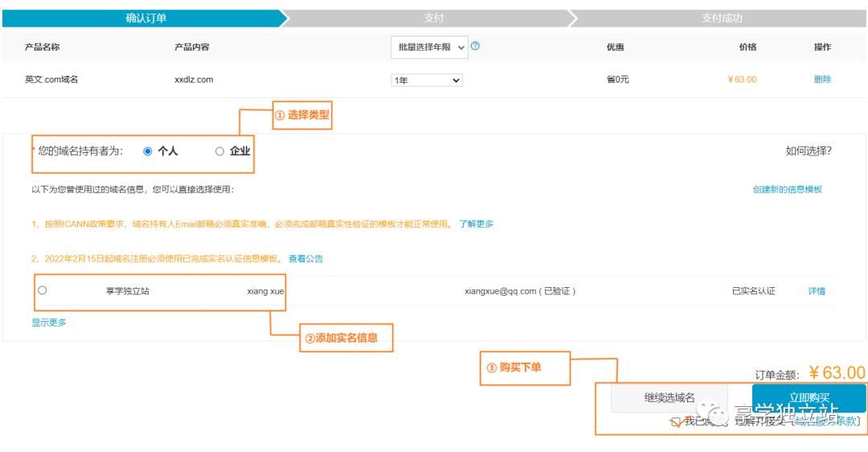Click the 支付成功 step tab
The height and width of the screenshot is (452, 868).
click(x=721, y=18)
